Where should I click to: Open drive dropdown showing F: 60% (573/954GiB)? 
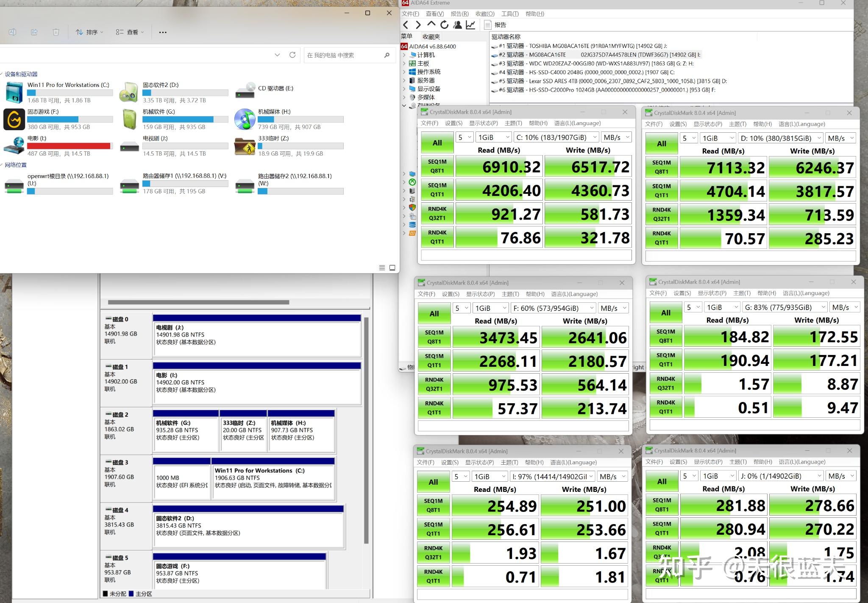click(x=553, y=308)
